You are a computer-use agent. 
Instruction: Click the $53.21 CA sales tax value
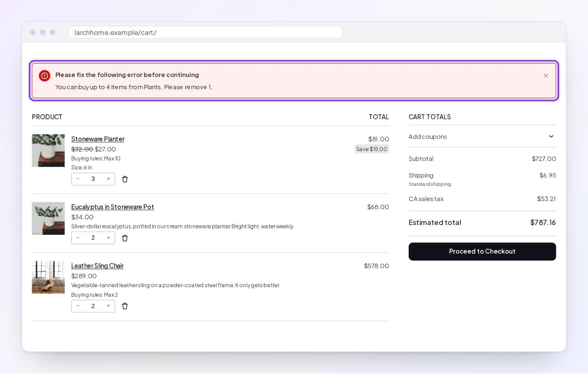[x=547, y=199]
